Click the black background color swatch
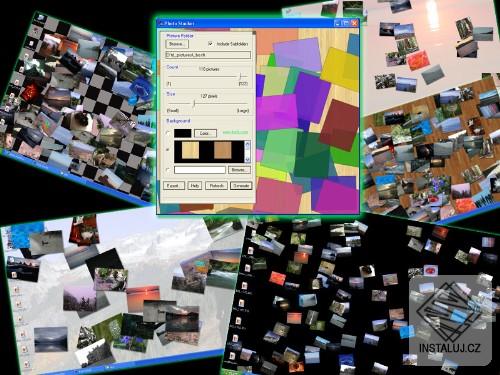This screenshot has width=500, height=375. (183, 133)
